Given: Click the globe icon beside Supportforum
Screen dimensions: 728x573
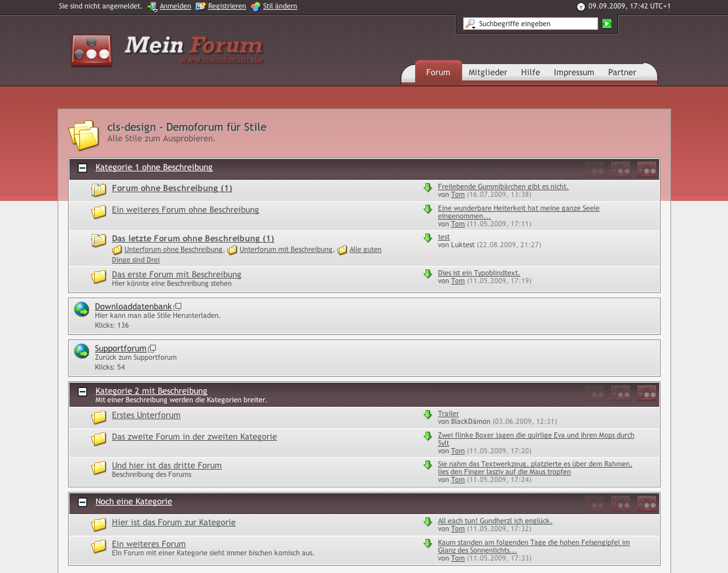Looking at the screenshot, I should (x=81, y=351).
